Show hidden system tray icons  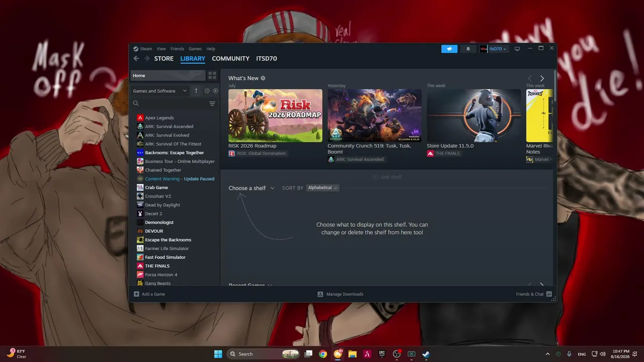547,354
